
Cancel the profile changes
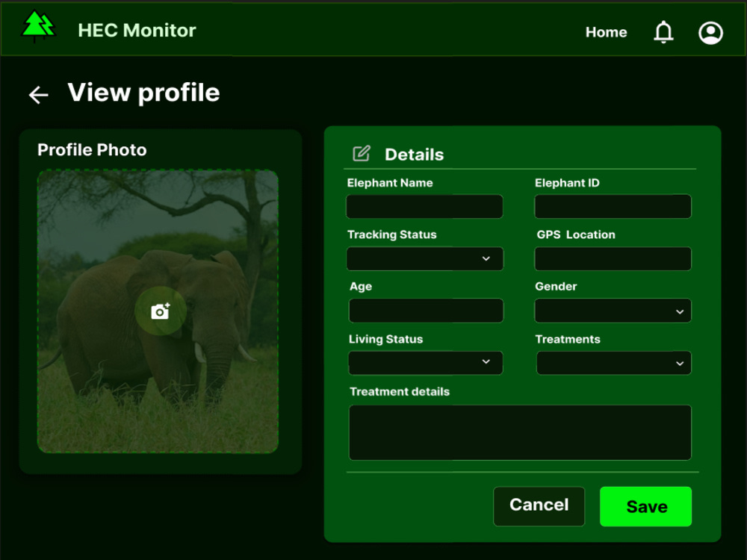pyautogui.click(x=539, y=506)
